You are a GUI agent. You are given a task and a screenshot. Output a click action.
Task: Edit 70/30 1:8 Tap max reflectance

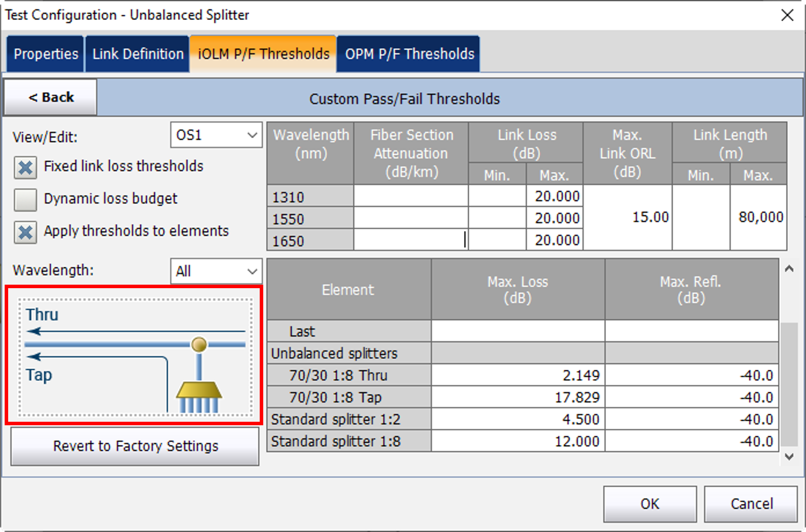click(692, 397)
